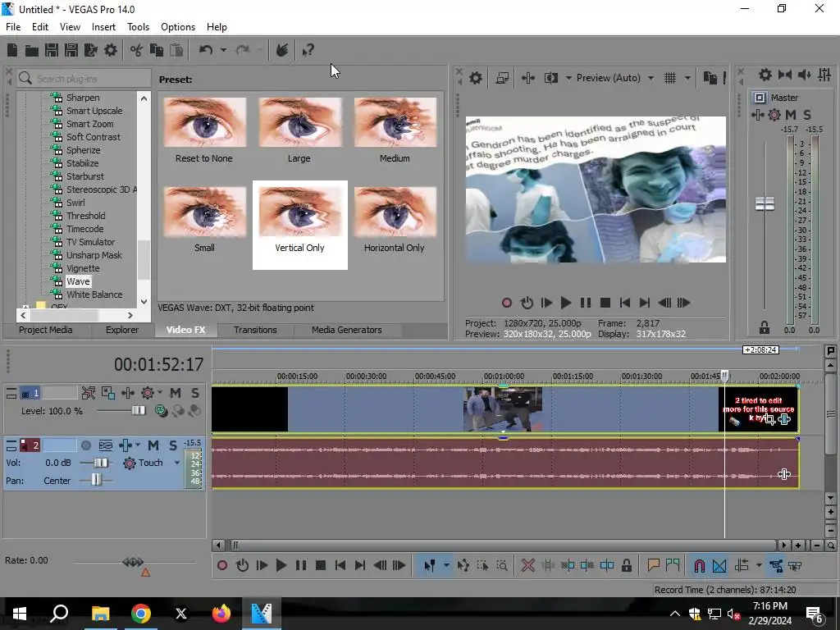Click the Overlays grid icon in preview
The image size is (840, 630).
click(670, 78)
